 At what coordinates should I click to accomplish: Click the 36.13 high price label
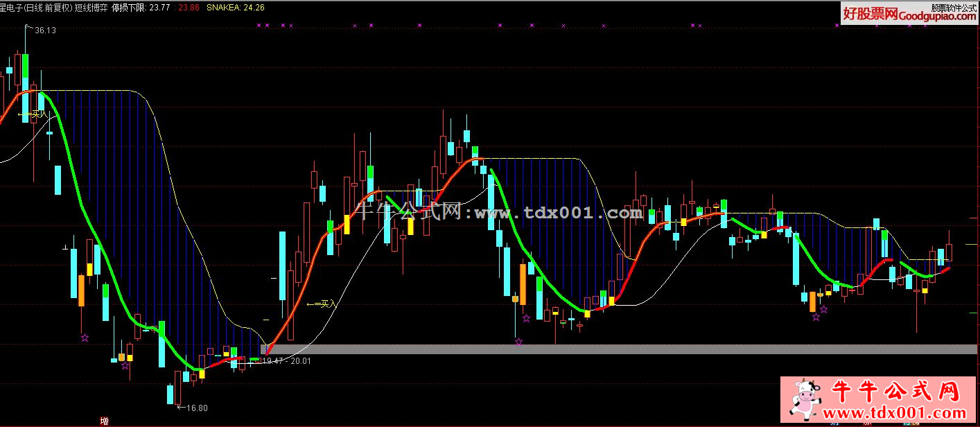tap(45, 31)
